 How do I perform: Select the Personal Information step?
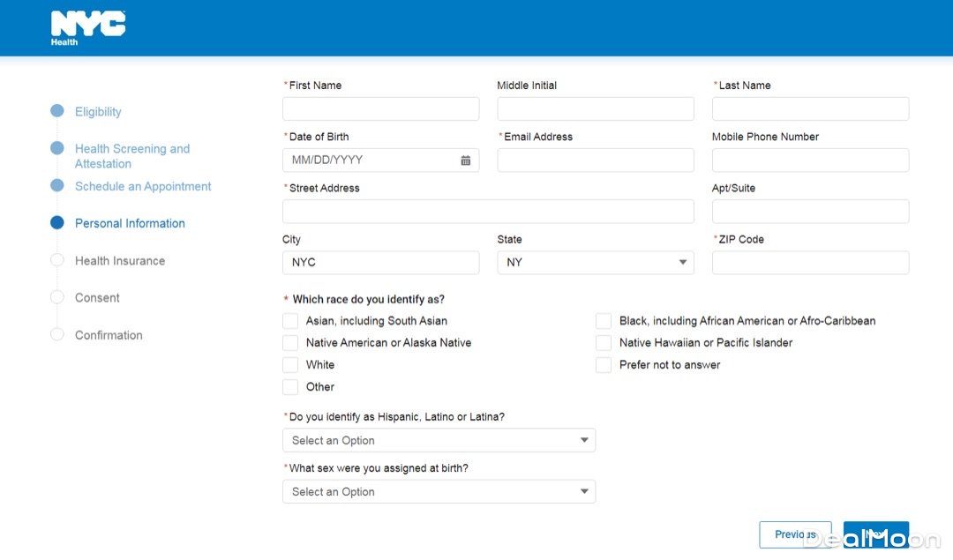(130, 223)
